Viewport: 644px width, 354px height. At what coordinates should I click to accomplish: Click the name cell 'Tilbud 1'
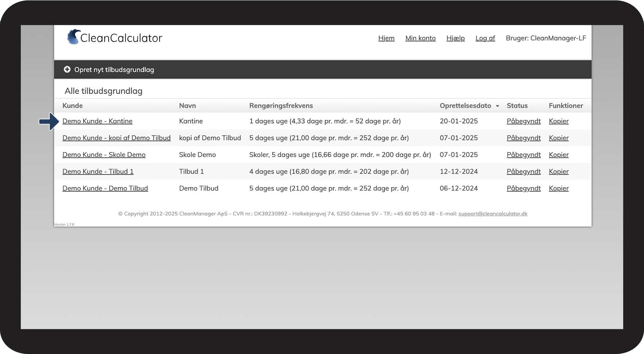(x=191, y=171)
